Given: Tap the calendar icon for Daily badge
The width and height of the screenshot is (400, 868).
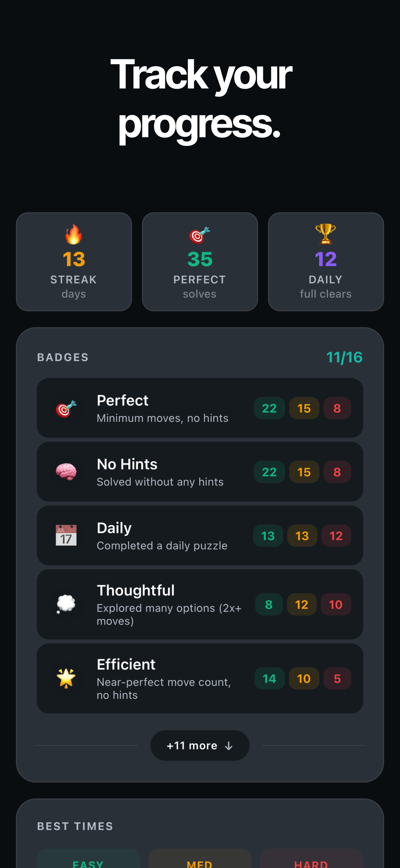Looking at the screenshot, I should (x=66, y=535).
